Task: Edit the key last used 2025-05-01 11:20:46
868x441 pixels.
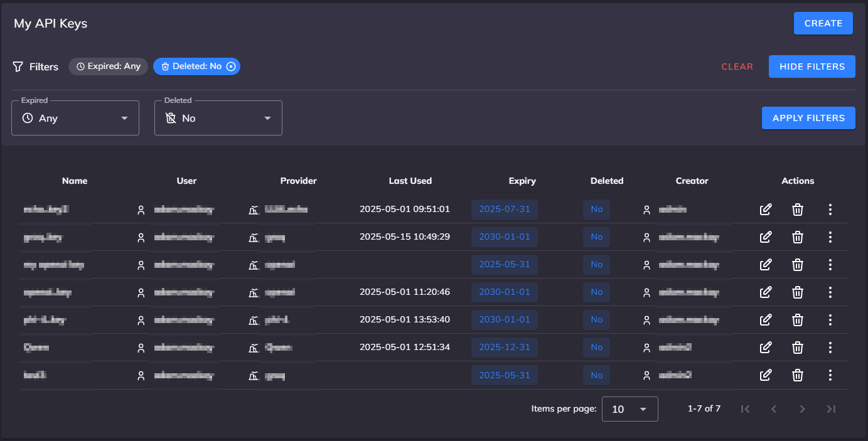Action: [766, 292]
